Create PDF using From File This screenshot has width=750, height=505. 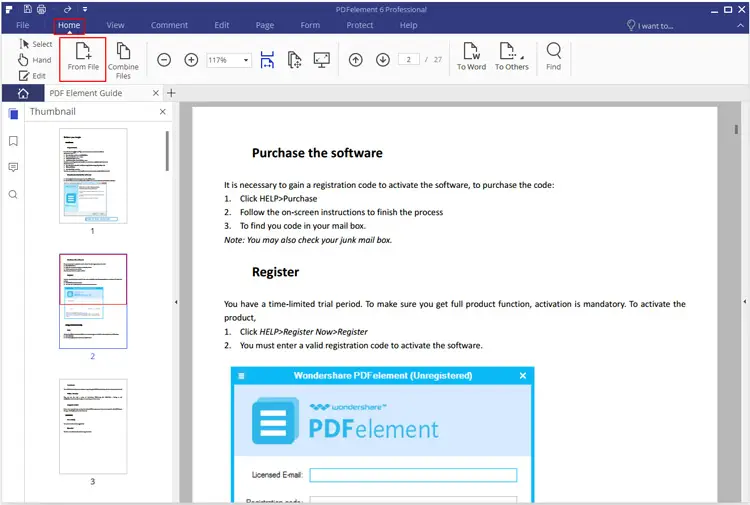pos(83,58)
